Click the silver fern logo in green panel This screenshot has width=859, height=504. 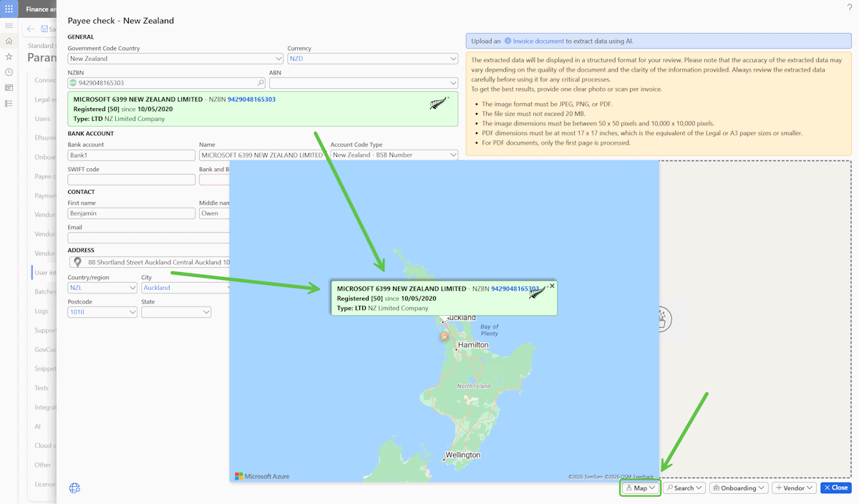(x=440, y=104)
